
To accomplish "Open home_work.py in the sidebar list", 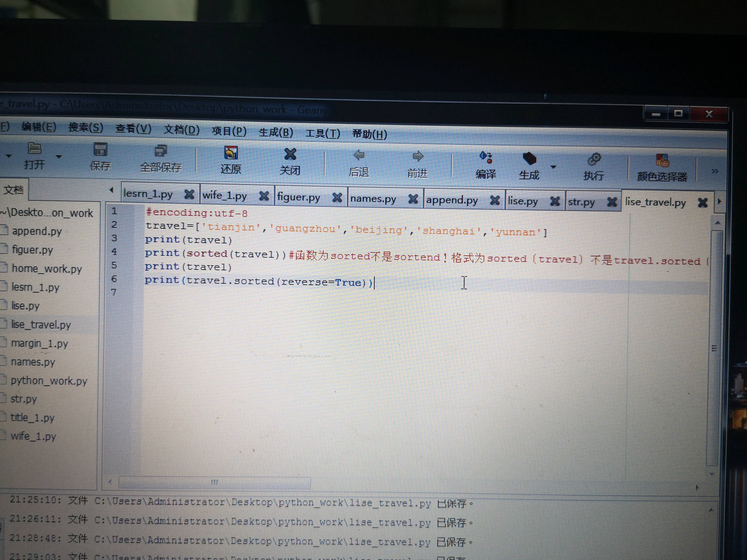I will click(x=47, y=269).
